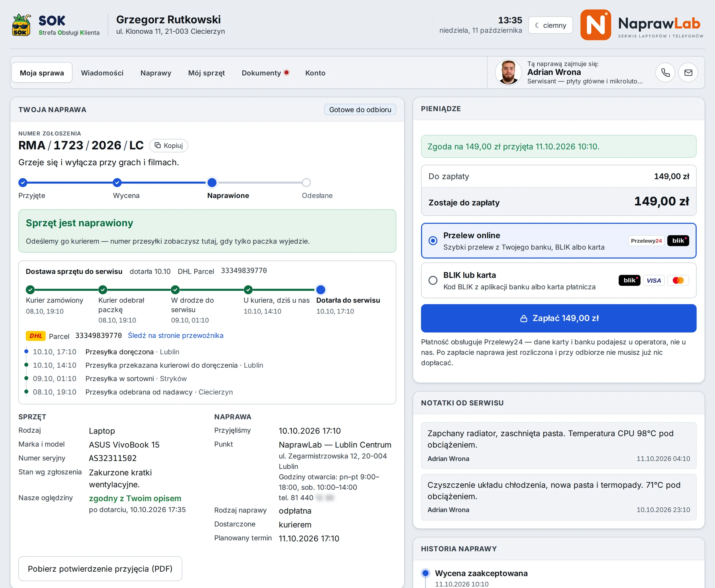Click the Odesłane progress step marker

point(306,183)
